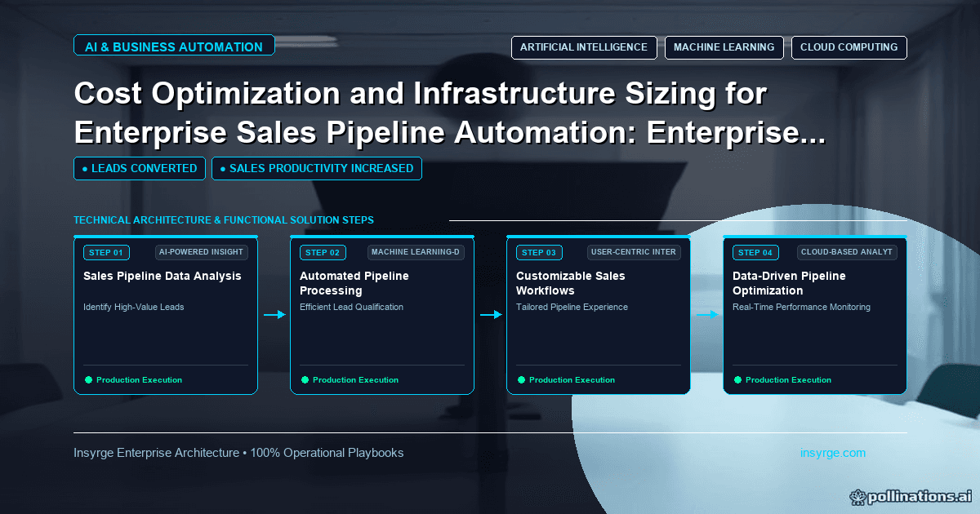Click Technical Architecture & Functional Solution Steps heading
The height and width of the screenshot is (514, 980).
click(x=224, y=220)
